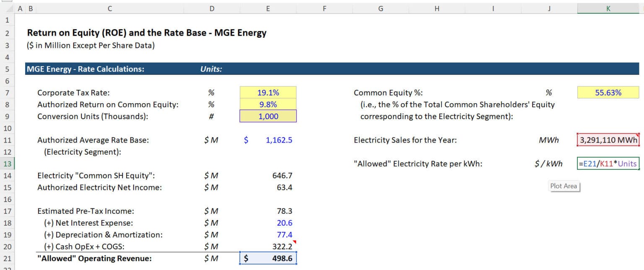644x270 pixels.
Task: Select the Corporate Tax Rate yellow input cell
Action: (268, 92)
